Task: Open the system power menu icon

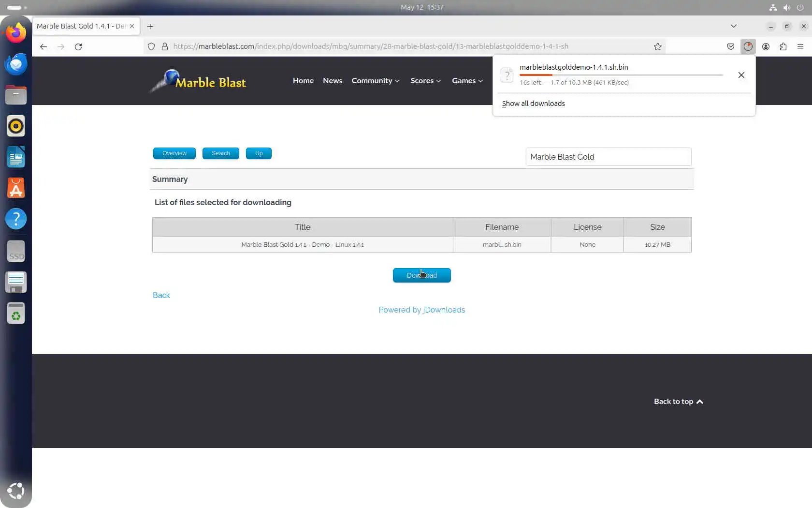Action: 800,7
